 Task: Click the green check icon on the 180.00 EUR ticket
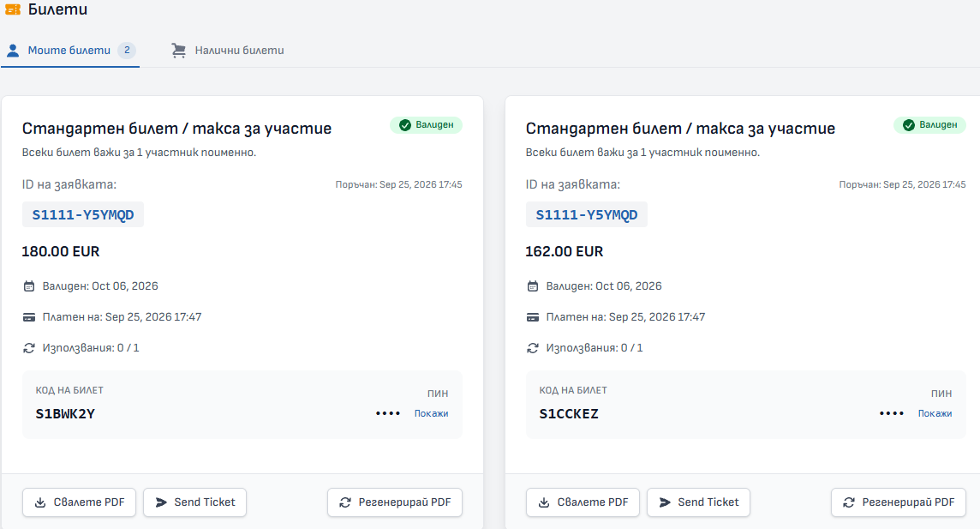(405, 125)
